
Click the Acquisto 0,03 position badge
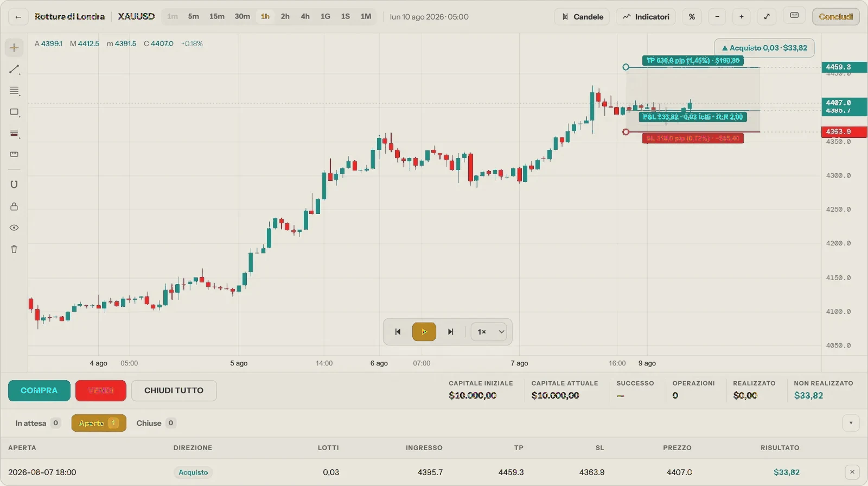coord(764,48)
